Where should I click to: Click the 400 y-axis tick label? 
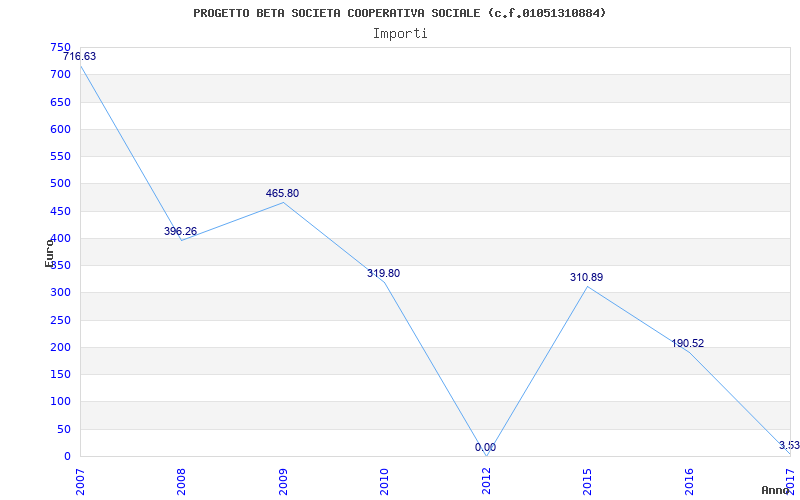point(60,238)
